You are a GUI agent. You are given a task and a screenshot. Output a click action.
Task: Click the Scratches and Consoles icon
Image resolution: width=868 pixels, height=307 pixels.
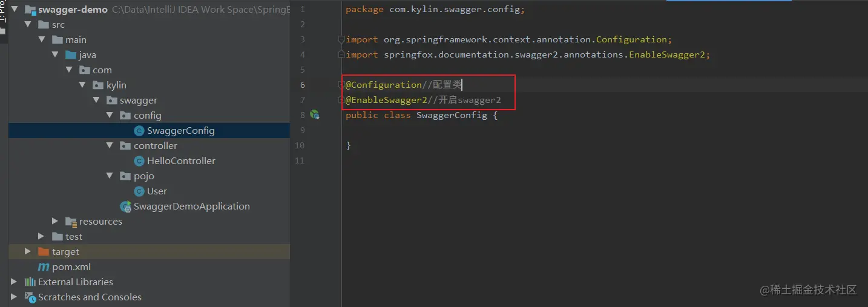tap(30, 297)
